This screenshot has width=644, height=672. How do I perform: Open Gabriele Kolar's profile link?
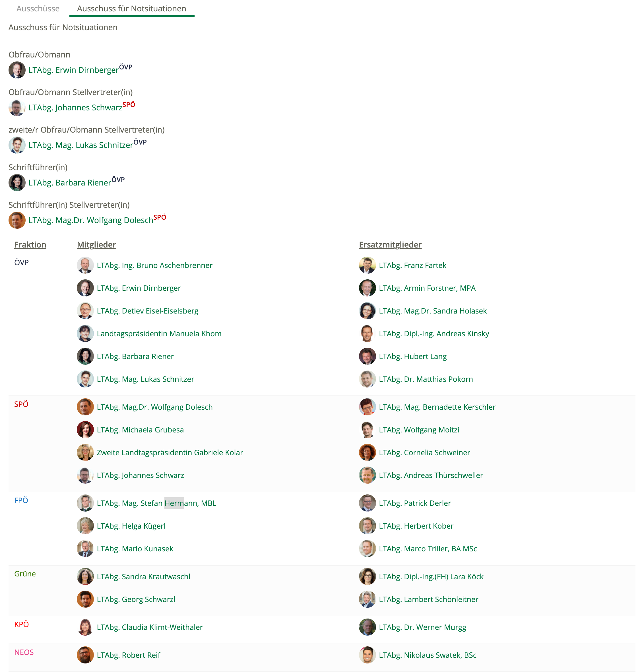(x=170, y=453)
